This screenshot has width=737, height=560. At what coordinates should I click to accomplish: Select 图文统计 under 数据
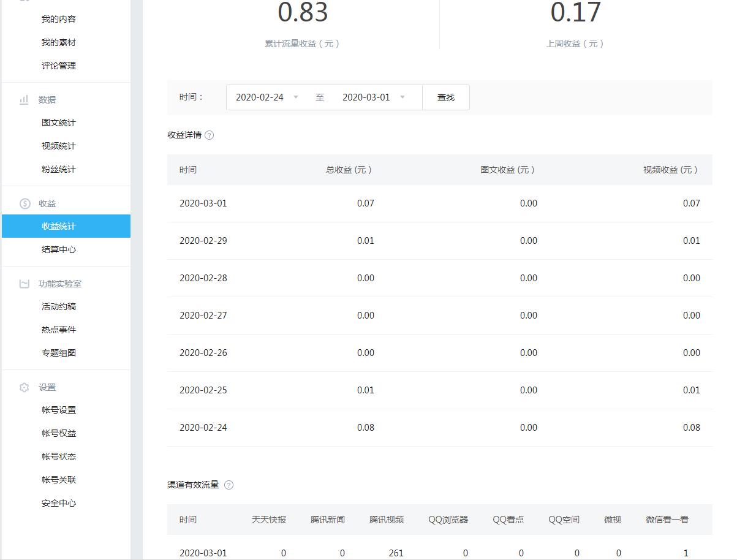point(59,123)
